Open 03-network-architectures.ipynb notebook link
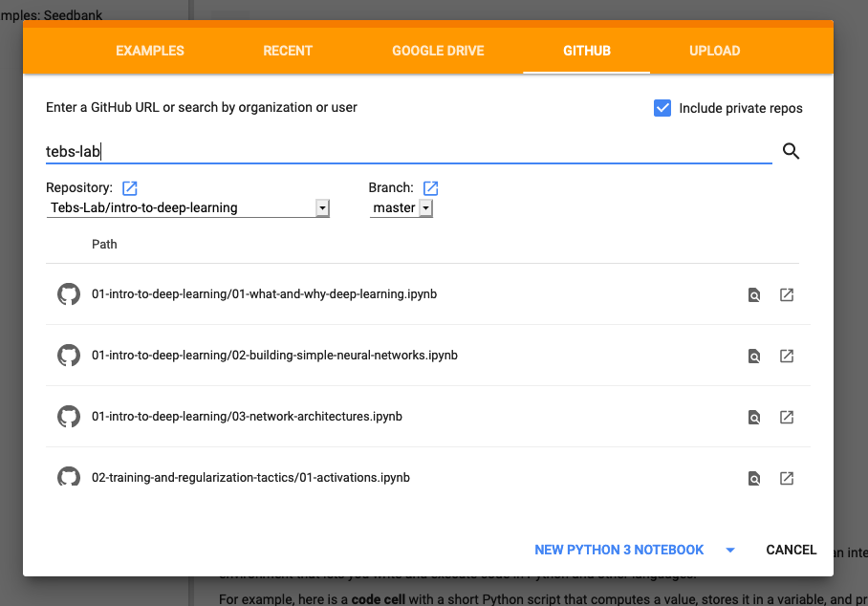The height and width of the screenshot is (606, 868). [x=247, y=416]
